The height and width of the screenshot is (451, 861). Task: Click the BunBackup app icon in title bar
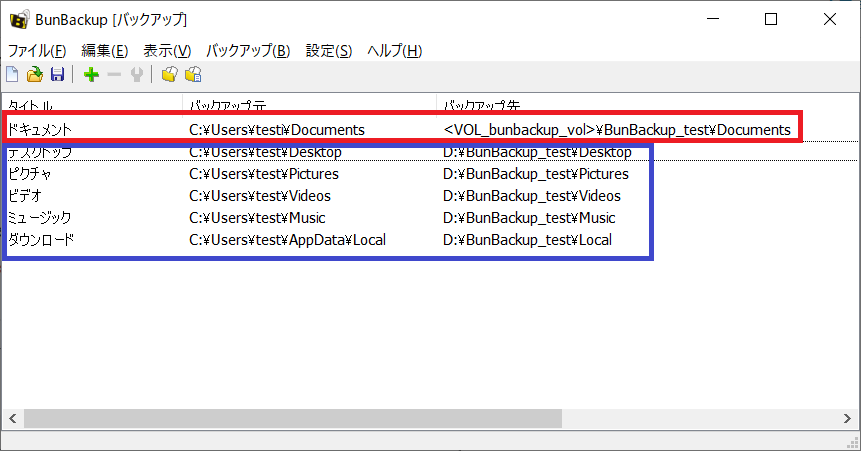click(x=19, y=19)
